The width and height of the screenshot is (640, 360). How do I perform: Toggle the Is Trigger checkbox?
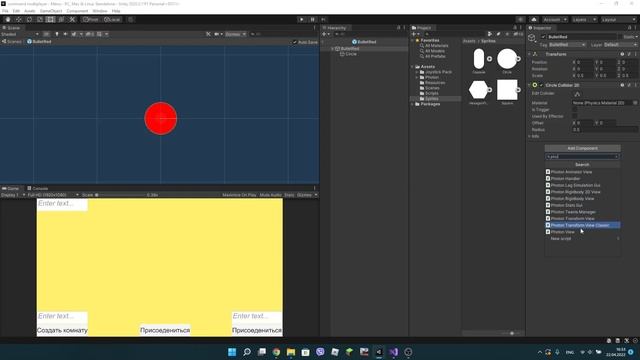pyautogui.click(x=575, y=110)
